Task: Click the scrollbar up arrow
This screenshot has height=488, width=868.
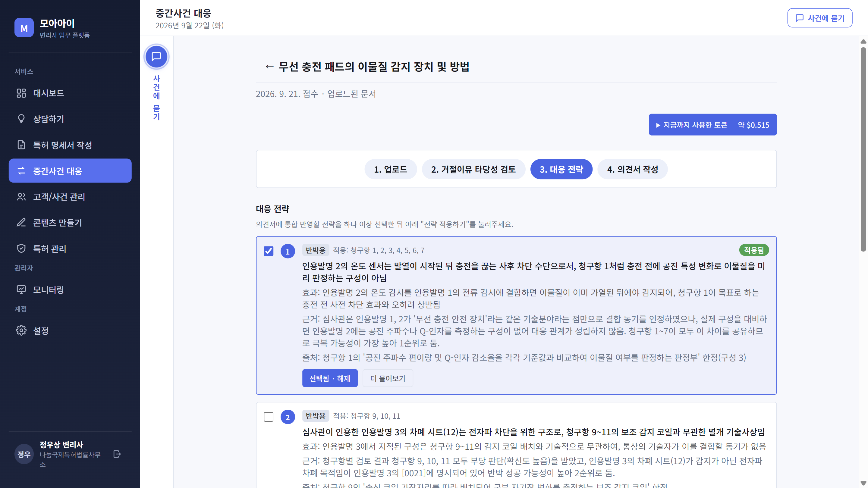Action: (x=863, y=42)
